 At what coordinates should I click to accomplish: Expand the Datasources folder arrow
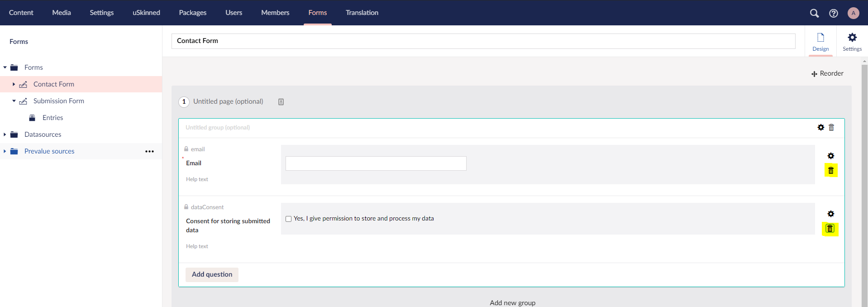coord(5,134)
